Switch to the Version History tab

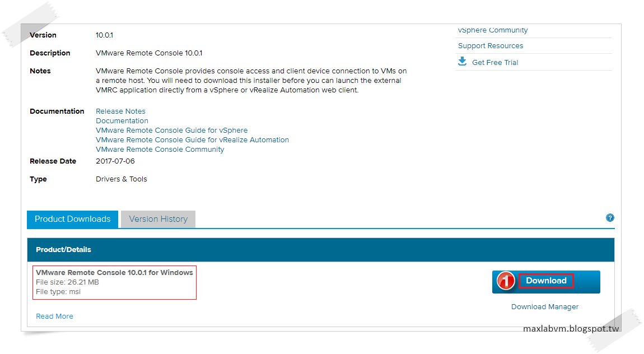158,220
